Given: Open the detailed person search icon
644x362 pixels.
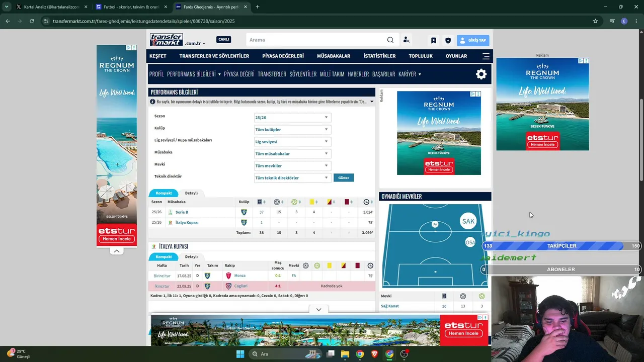Looking at the screenshot, I should click(406, 40).
